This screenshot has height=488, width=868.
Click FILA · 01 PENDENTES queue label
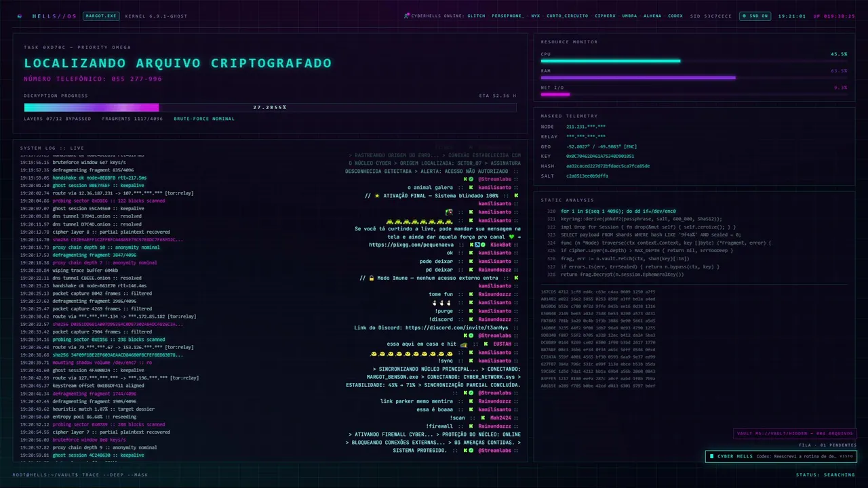pyautogui.click(x=827, y=445)
